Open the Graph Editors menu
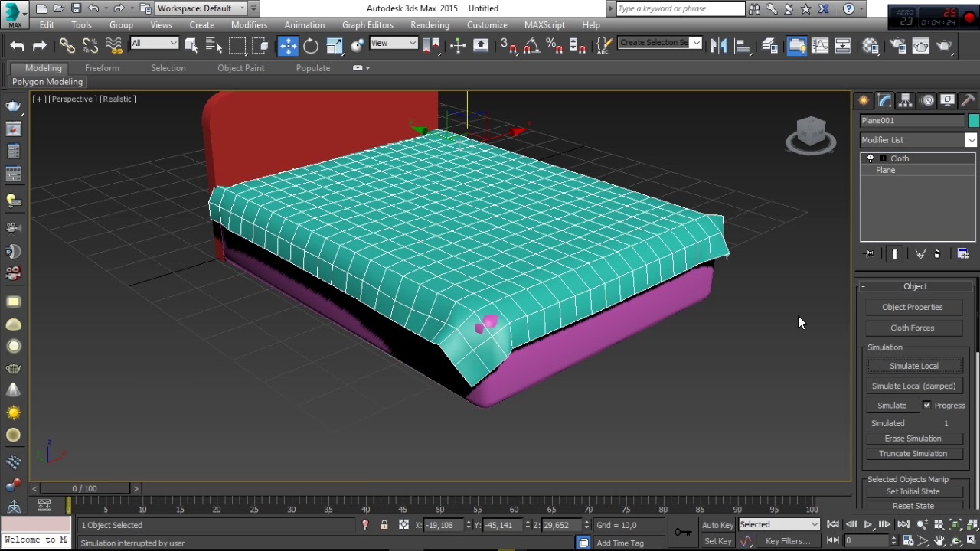 367,25
